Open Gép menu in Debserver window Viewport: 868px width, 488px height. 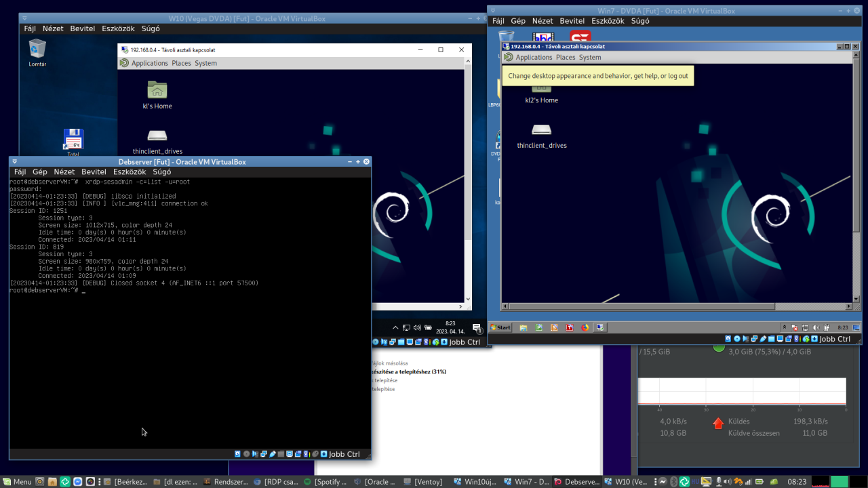tap(40, 172)
